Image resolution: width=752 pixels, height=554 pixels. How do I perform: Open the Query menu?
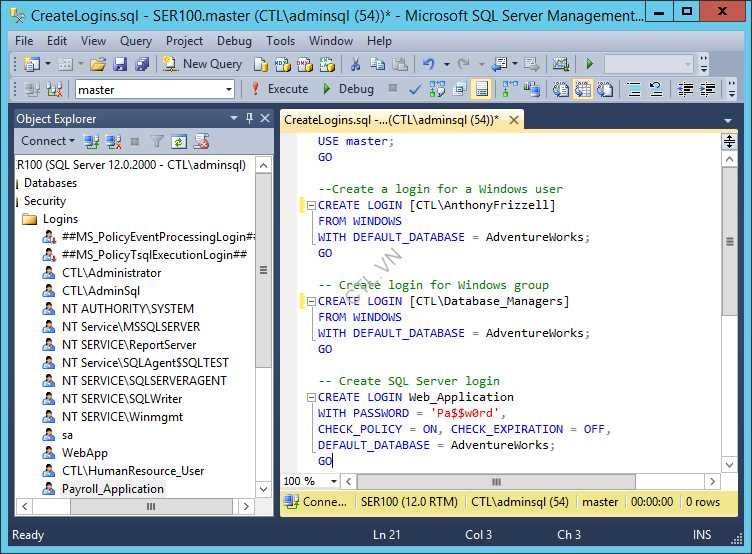coord(136,41)
